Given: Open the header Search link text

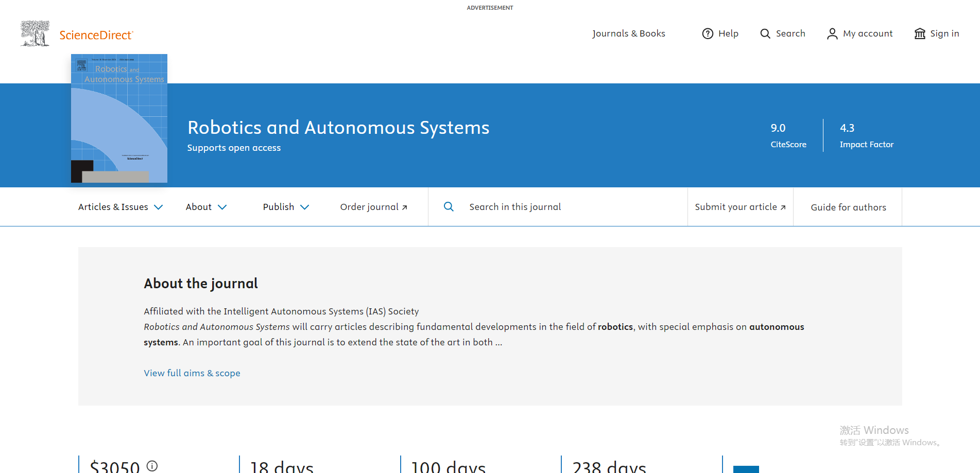Looking at the screenshot, I should [x=790, y=33].
